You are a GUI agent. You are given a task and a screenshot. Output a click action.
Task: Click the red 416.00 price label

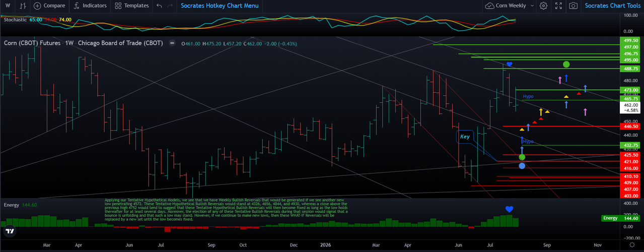tap(631, 168)
